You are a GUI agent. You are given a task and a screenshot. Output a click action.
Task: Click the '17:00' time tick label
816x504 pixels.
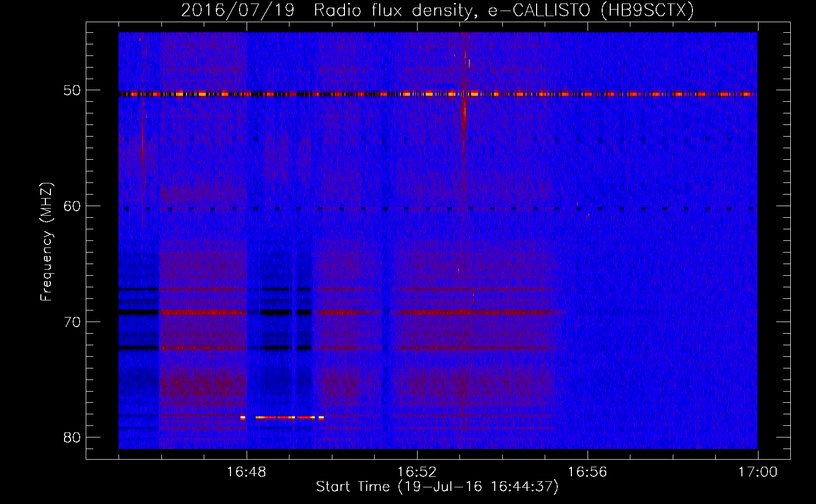click(x=758, y=472)
